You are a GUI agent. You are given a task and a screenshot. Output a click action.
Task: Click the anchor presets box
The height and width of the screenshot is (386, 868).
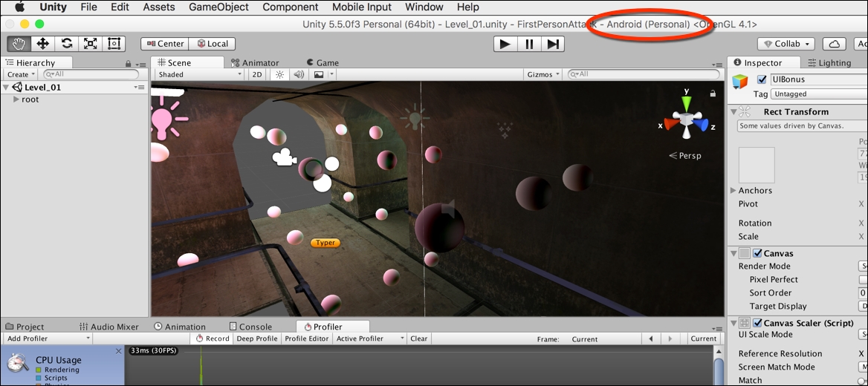pyautogui.click(x=757, y=165)
